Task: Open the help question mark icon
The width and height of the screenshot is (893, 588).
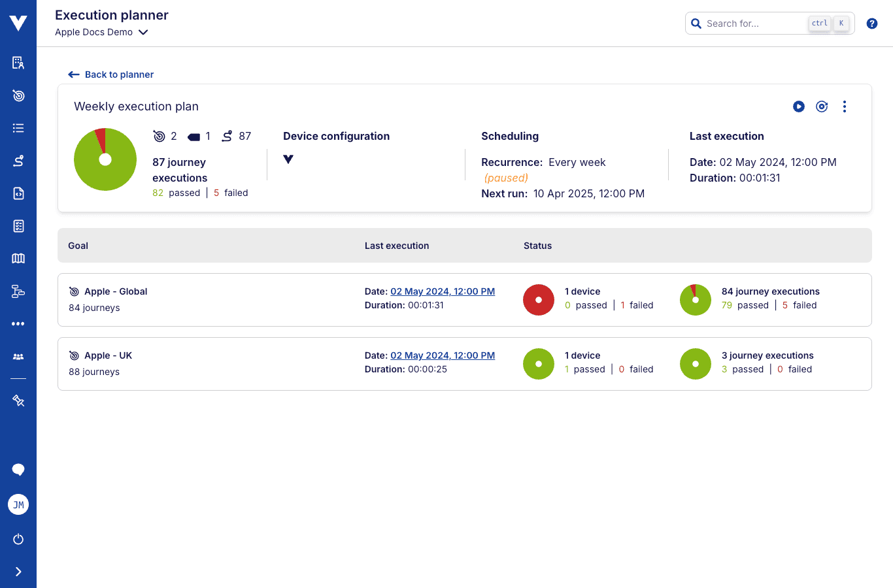Action: coord(871,23)
